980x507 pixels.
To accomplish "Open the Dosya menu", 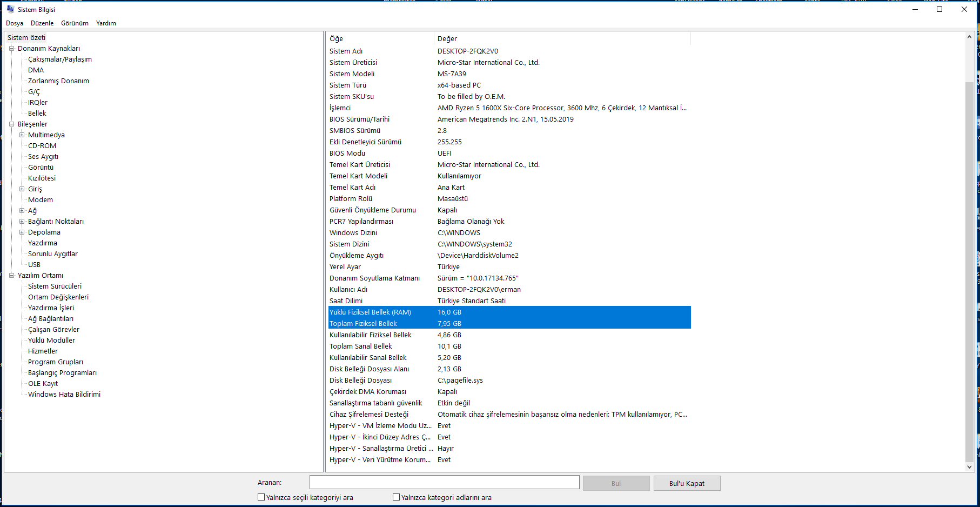I will pos(15,23).
